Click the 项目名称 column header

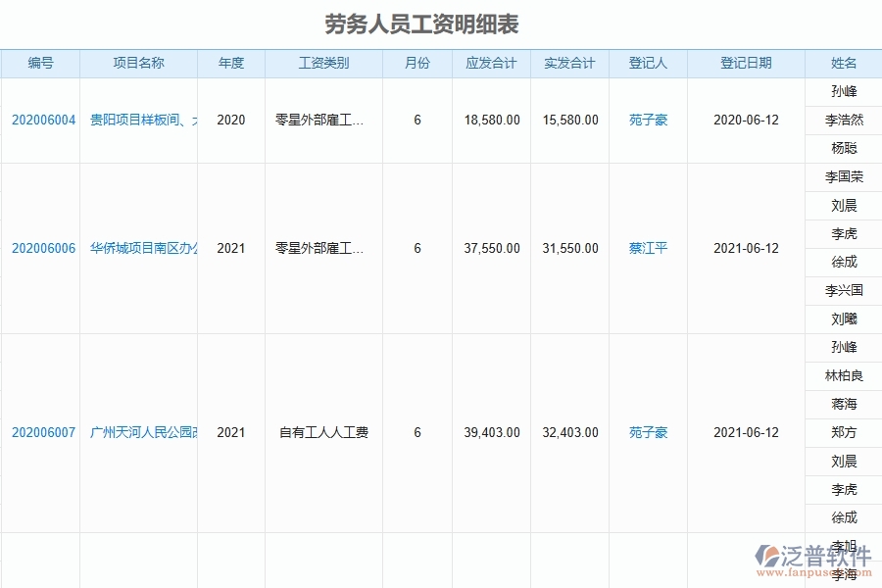pyautogui.click(x=137, y=63)
